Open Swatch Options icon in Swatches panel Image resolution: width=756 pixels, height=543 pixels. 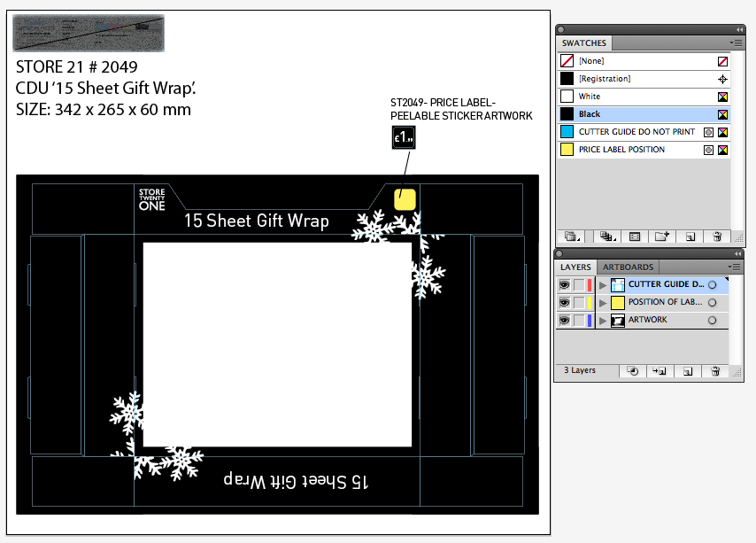pos(635,237)
